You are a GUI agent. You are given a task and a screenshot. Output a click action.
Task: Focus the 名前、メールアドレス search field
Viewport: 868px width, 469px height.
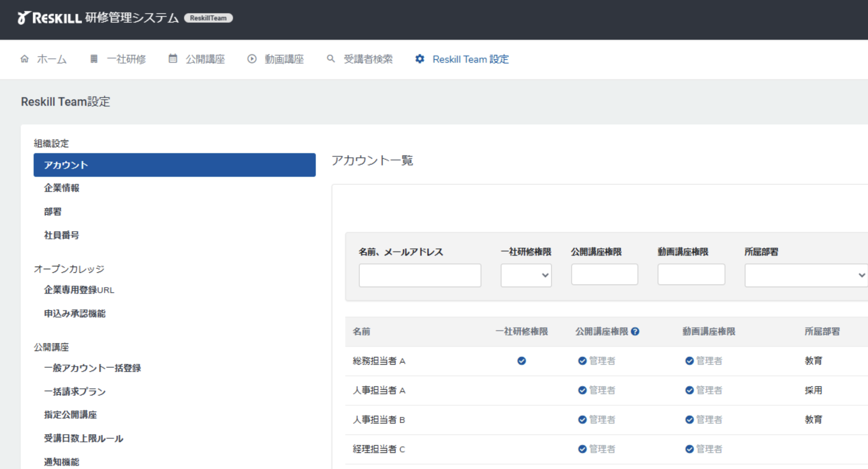[x=420, y=275]
